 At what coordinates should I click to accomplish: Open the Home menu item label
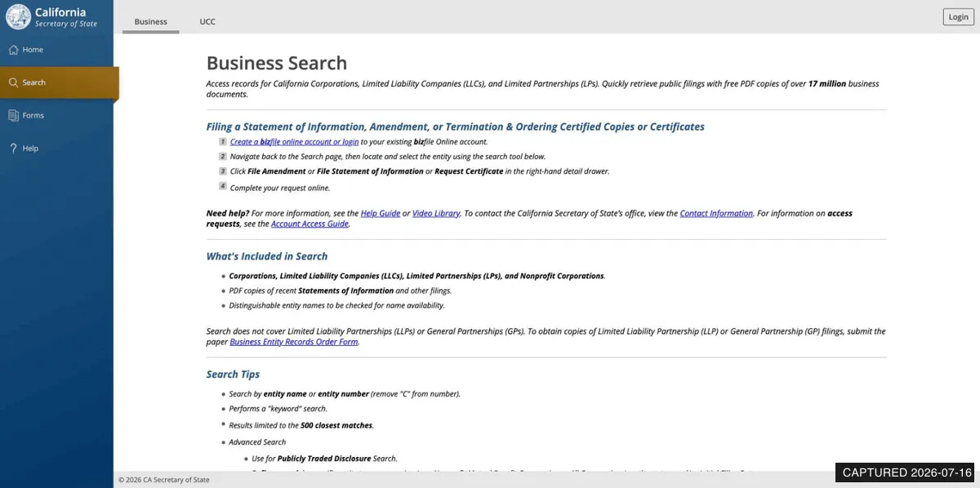click(x=33, y=50)
